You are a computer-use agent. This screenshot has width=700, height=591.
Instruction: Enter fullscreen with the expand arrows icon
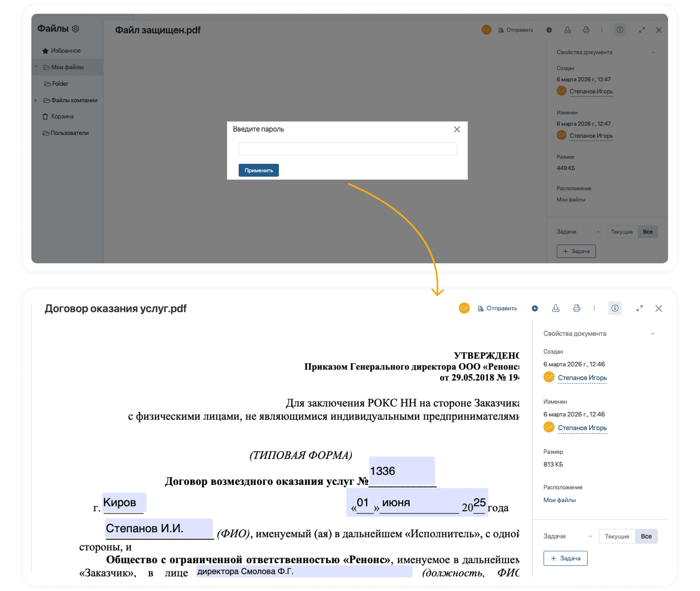coord(640,308)
